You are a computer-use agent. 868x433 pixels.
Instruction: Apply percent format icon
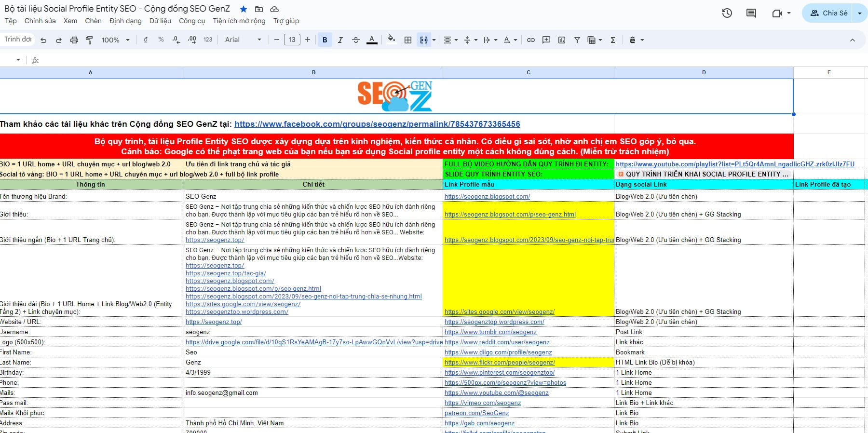coord(161,40)
